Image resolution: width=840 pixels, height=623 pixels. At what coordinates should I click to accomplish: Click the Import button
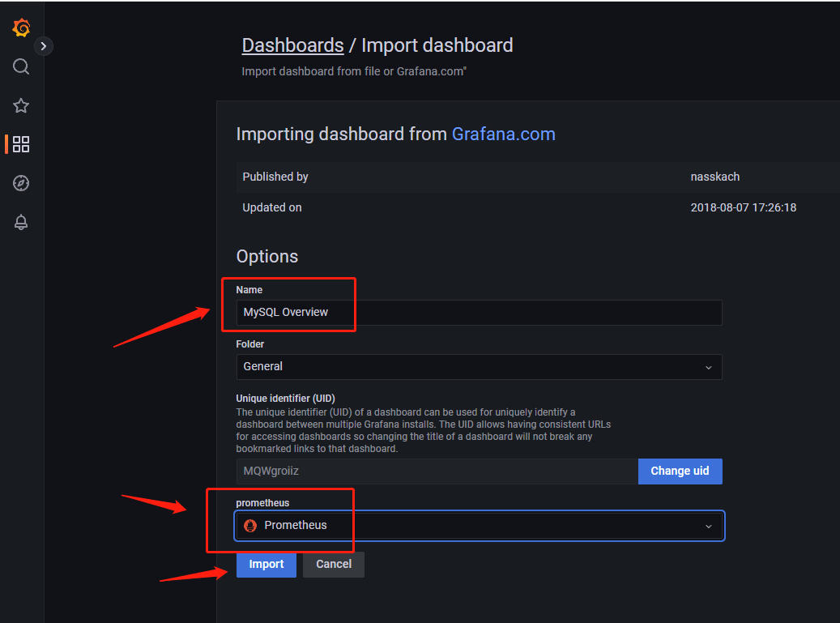pyautogui.click(x=266, y=565)
